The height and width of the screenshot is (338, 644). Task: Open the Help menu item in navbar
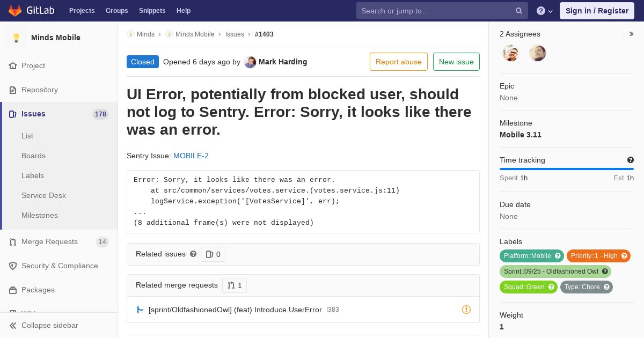pos(184,11)
